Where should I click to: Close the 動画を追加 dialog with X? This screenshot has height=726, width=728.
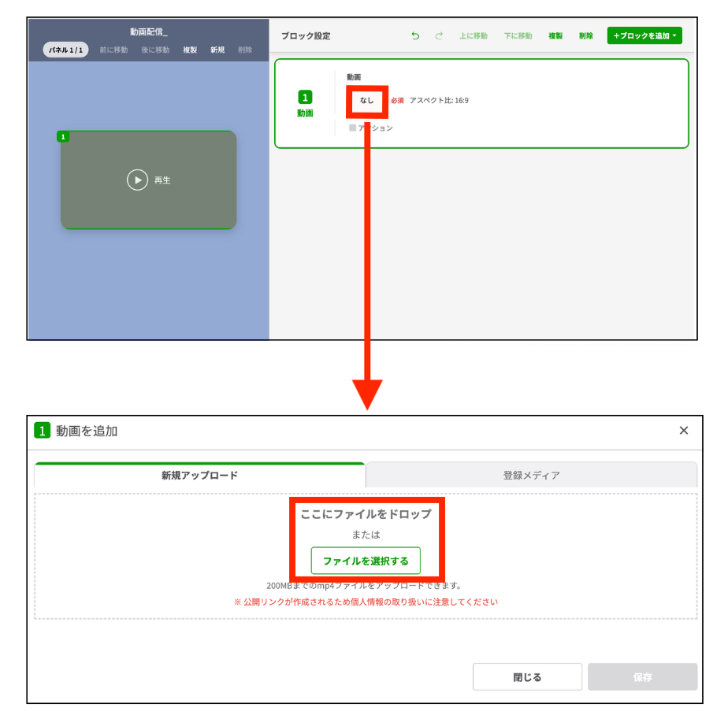pyautogui.click(x=683, y=430)
